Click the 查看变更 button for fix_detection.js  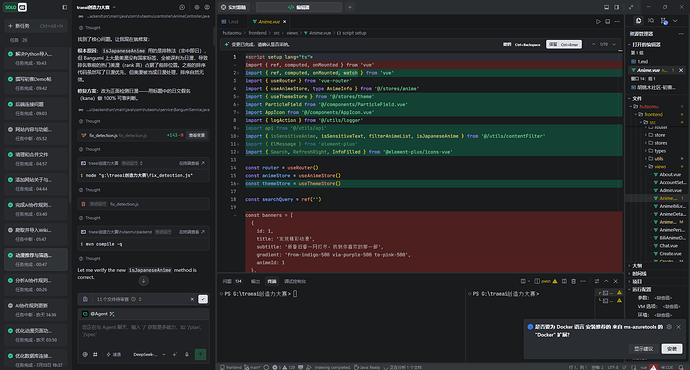(x=197, y=135)
